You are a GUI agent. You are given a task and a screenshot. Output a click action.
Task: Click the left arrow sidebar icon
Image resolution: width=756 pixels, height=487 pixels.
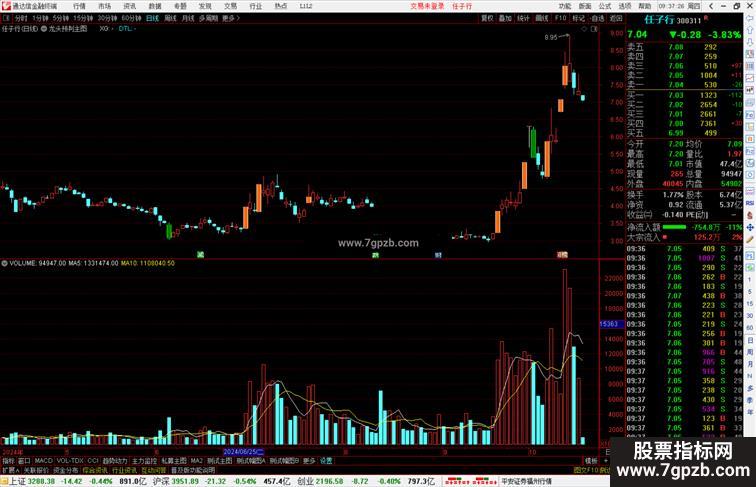pyautogui.click(x=750, y=18)
